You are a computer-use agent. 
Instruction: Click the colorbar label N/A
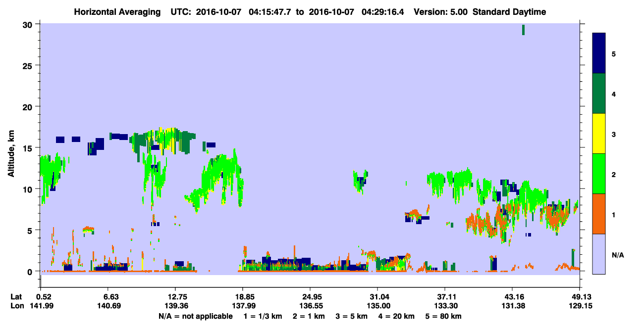pyautogui.click(x=617, y=255)
